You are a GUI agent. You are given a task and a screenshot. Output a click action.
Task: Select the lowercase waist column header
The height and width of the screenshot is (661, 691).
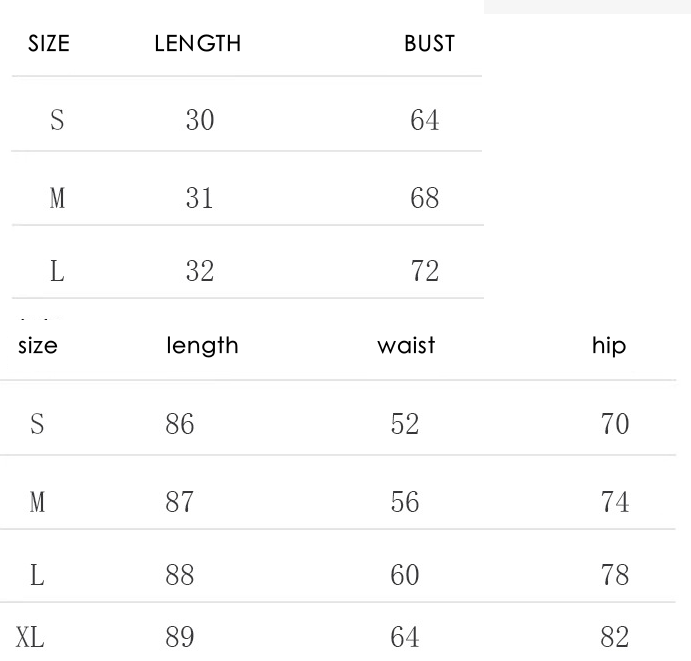(407, 346)
